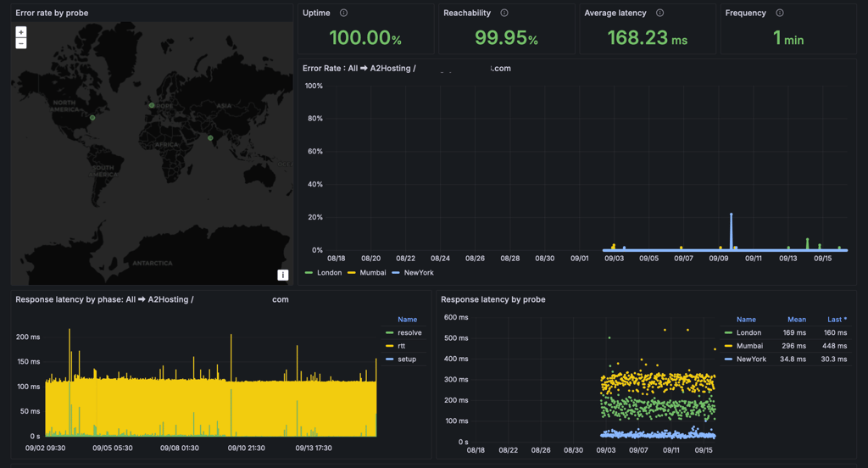Open Response latency by probe panel menu
The image size is (868, 468).
click(x=492, y=299)
